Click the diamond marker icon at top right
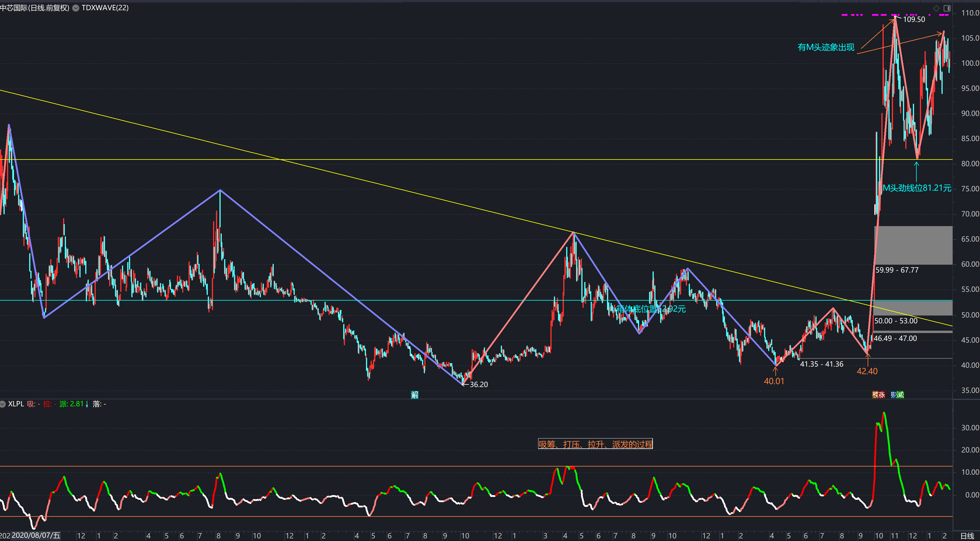 point(936,8)
